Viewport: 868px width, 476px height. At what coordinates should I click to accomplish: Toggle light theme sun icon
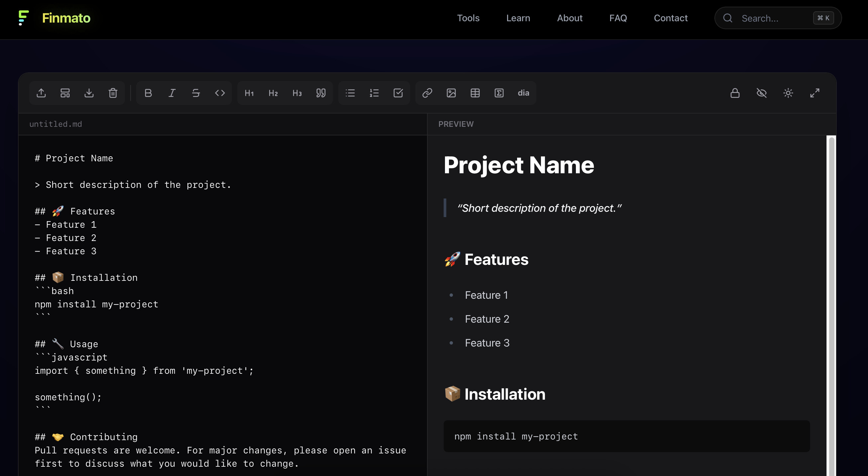click(x=788, y=93)
